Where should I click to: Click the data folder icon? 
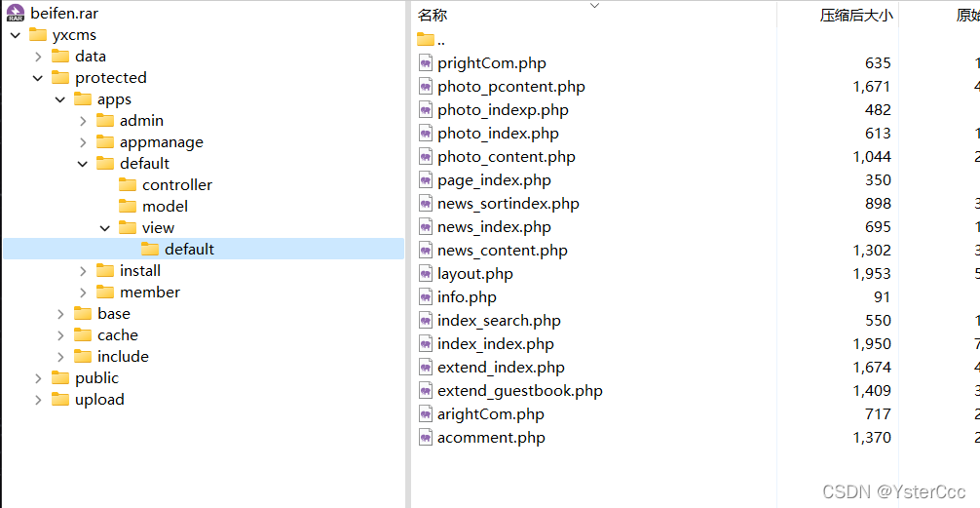click(60, 57)
